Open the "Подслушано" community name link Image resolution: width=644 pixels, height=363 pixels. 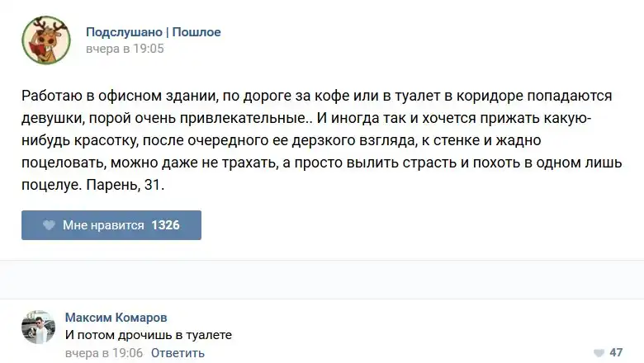[124, 32]
